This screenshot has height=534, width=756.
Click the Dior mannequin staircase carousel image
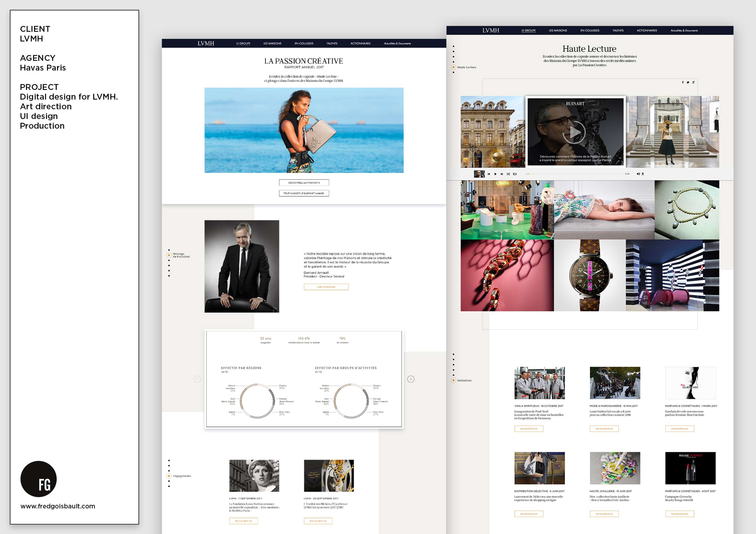672,132
